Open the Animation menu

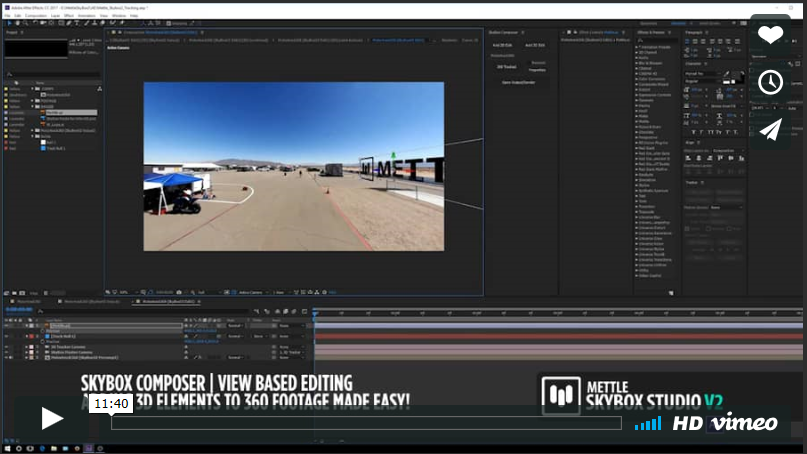(86, 16)
